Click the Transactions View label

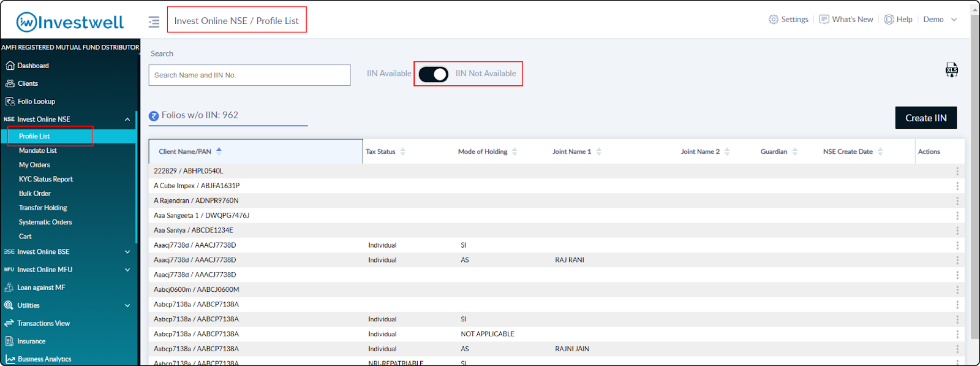point(43,323)
